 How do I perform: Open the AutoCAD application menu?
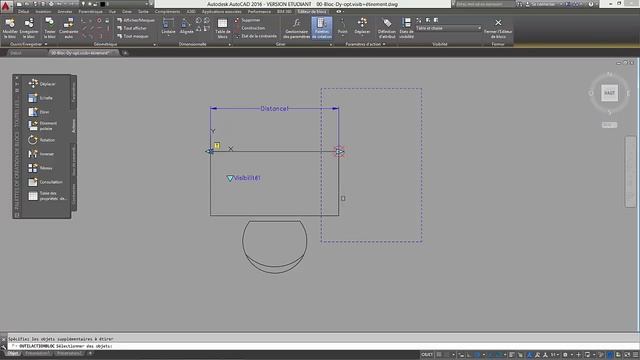[x=6, y=6]
